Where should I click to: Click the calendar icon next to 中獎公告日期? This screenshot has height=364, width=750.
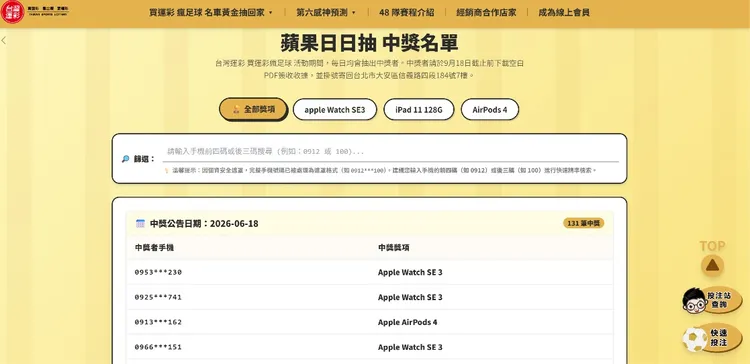(140, 223)
